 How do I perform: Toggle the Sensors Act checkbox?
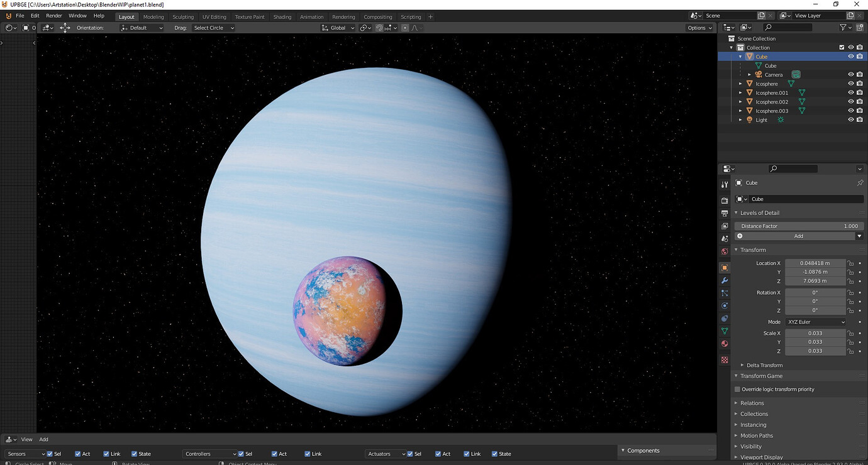click(x=78, y=454)
